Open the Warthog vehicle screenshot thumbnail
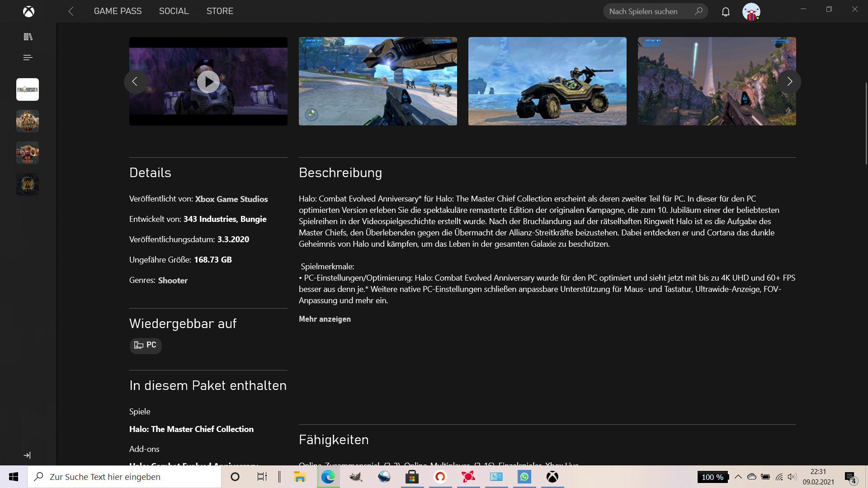The height and width of the screenshot is (488, 868). coord(547,81)
